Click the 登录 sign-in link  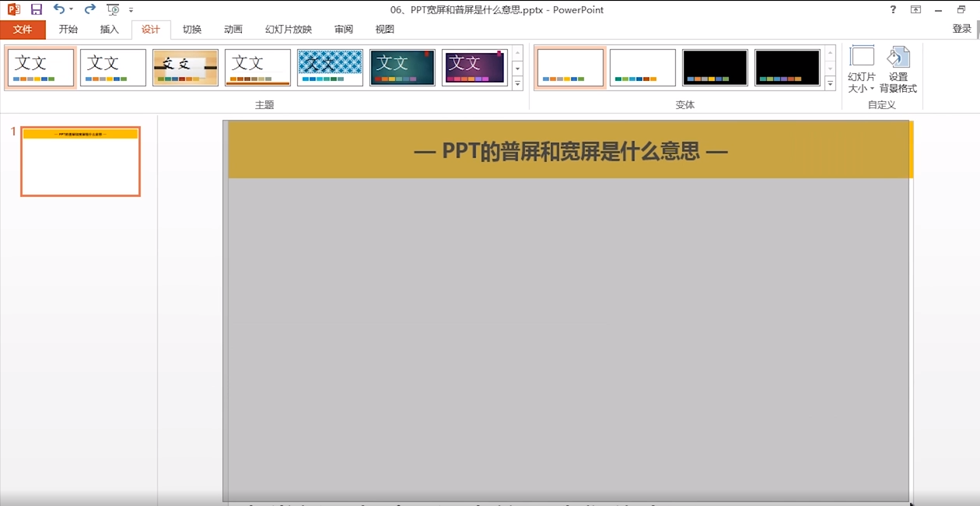[x=962, y=29]
